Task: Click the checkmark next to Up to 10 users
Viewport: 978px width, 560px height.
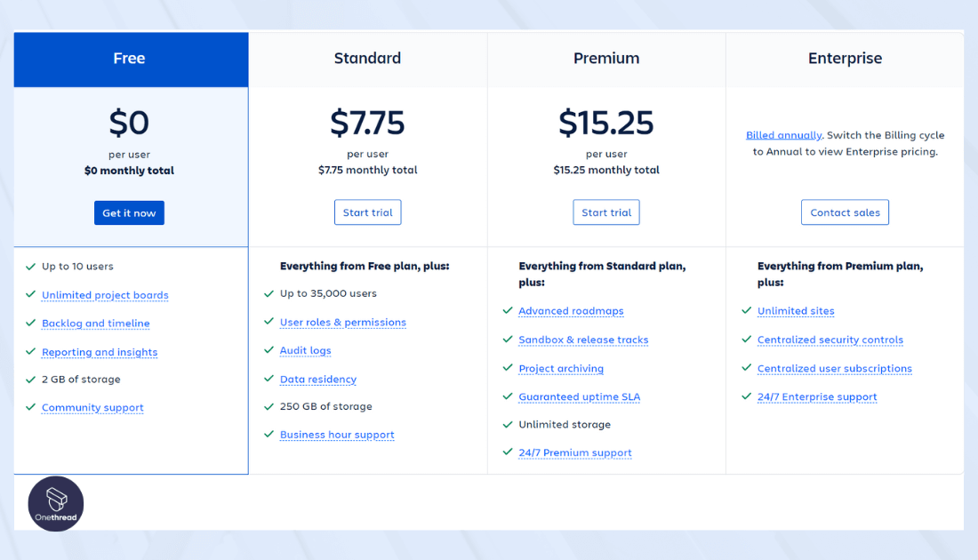Action: [29, 267]
